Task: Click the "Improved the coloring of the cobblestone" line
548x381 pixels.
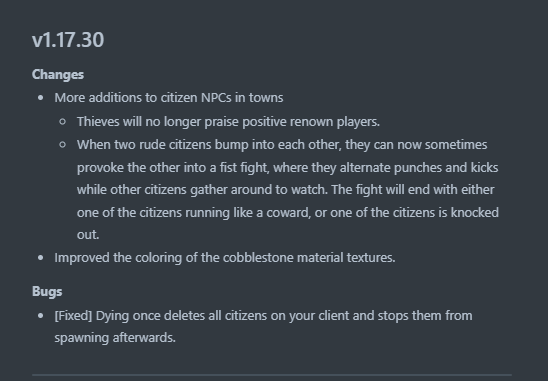Action: (225, 258)
